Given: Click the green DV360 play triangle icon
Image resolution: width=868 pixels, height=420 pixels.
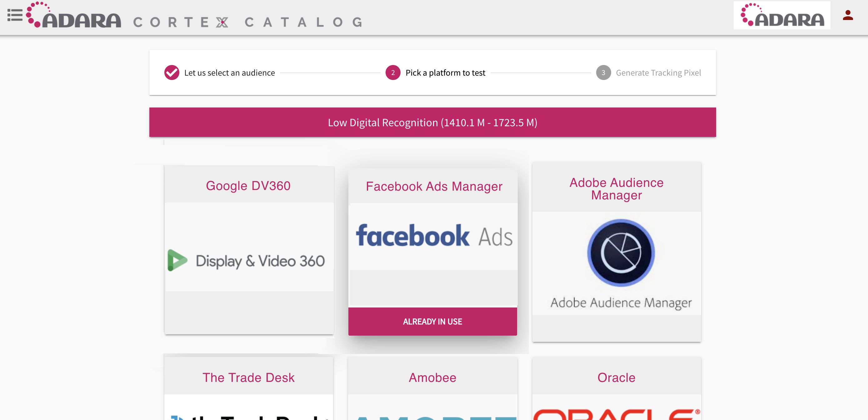Looking at the screenshot, I should pyautogui.click(x=177, y=260).
